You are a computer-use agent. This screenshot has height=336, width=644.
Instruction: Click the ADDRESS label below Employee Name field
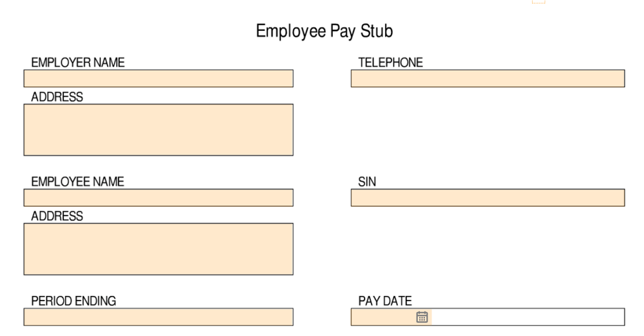(57, 216)
